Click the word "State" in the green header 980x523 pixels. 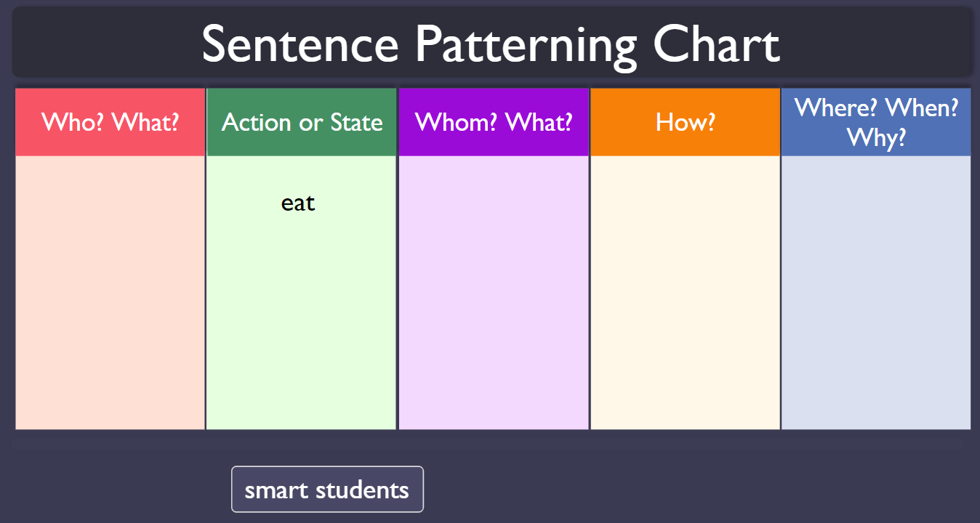356,122
